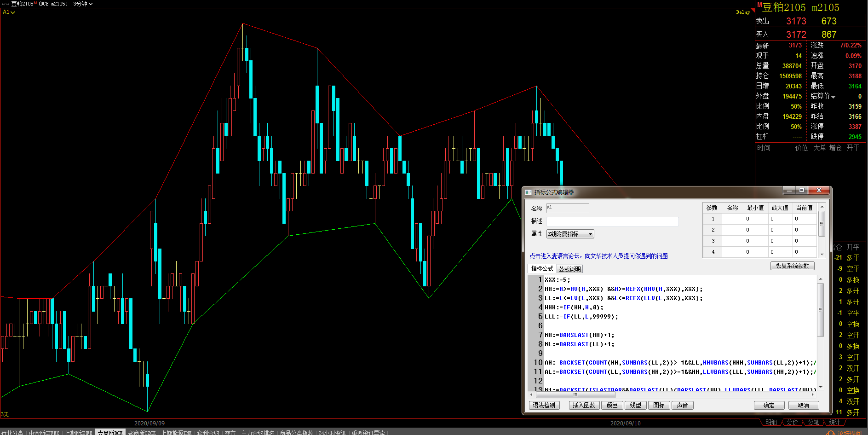The height and width of the screenshot is (435, 868).
Task: Click the 持仓 value 1509598
Action: coord(790,76)
